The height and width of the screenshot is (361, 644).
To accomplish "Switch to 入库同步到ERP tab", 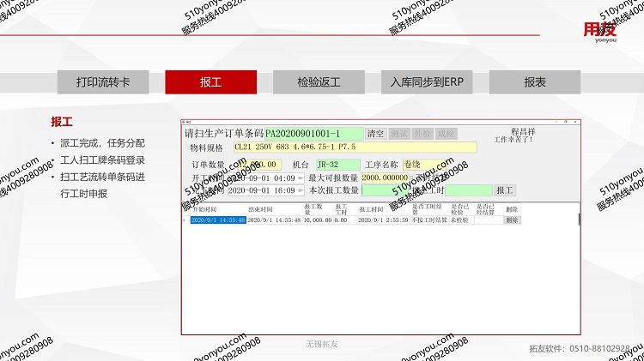I will coord(427,81).
